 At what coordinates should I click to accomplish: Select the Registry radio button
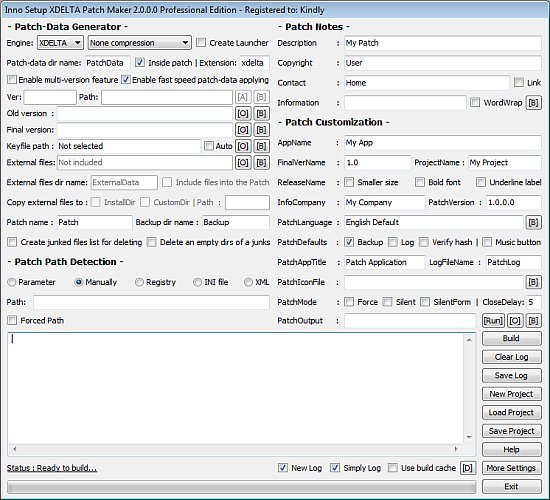(x=139, y=282)
